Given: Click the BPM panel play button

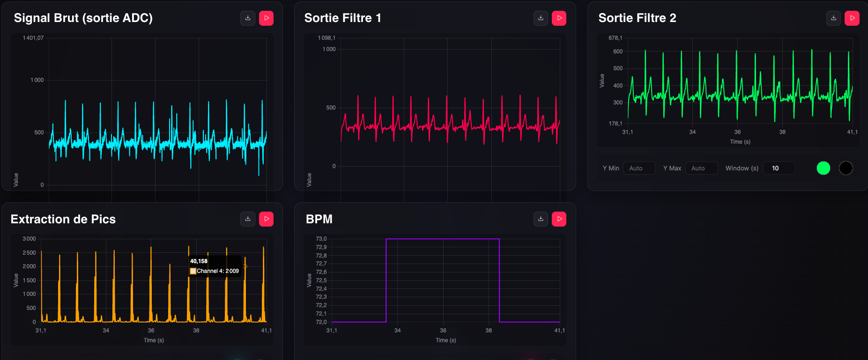Looking at the screenshot, I should 559,219.
